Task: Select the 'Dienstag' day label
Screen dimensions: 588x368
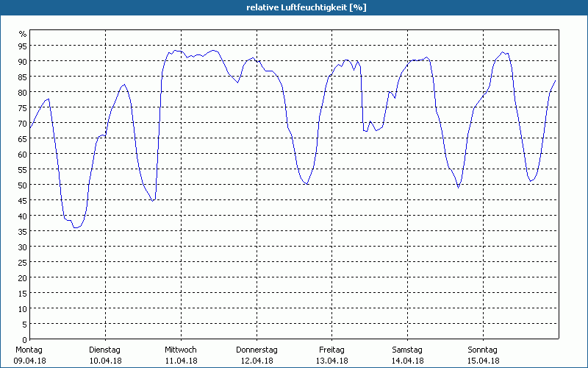Action: [104, 350]
